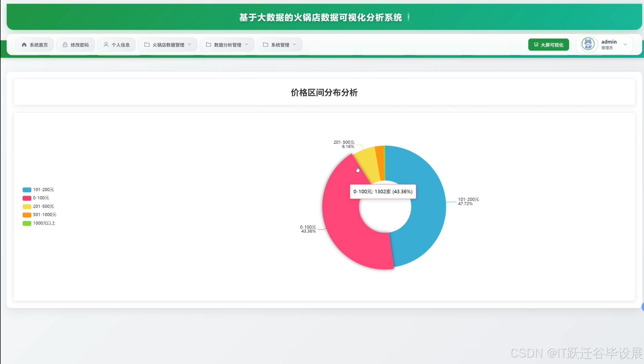Open 修改密码 menu item
Image resolution: width=644 pixels, height=364 pixels.
coord(75,45)
